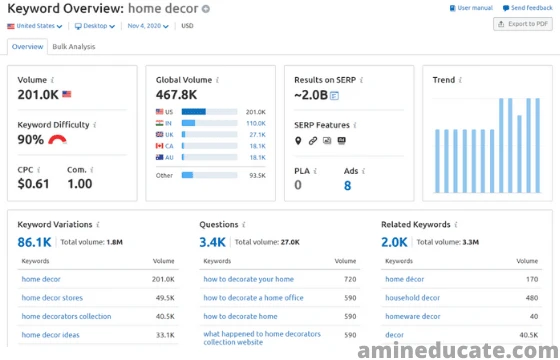Viewport: 560px width, 360px height.
Task: Click the info icon next to Volume
Action: 52,80
